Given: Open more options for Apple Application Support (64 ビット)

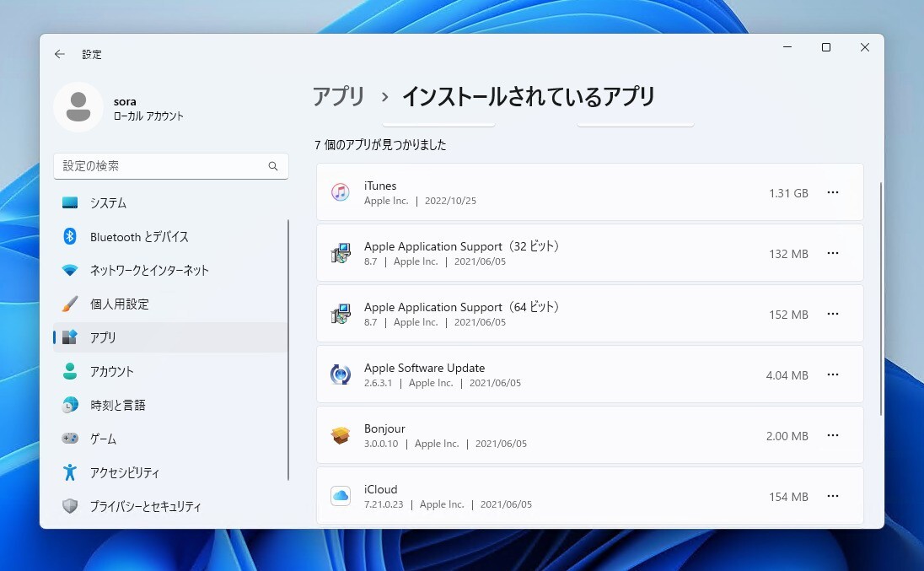Looking at the screenshot, I should 833,314.
